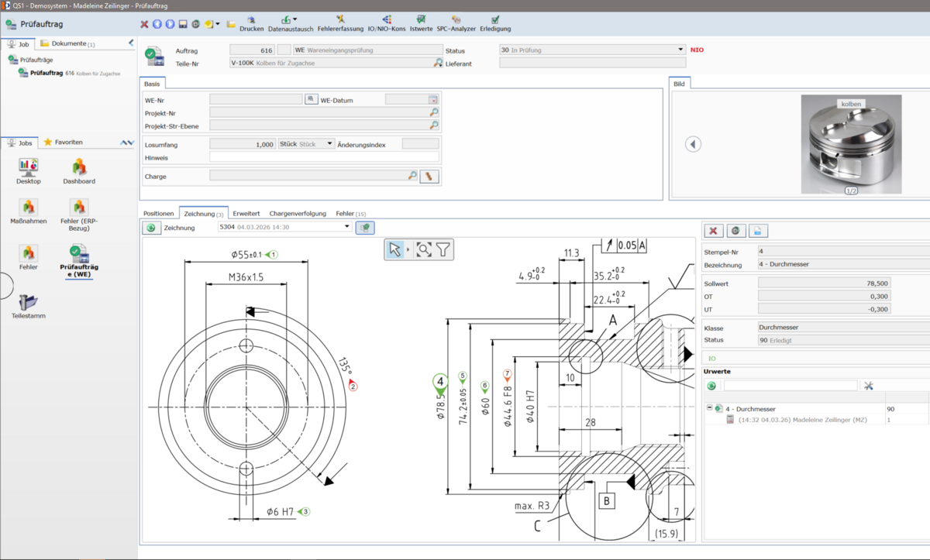Open the WE-Datum calendar picker
This screenshot has width=930, height=560.
click(433, 100)
